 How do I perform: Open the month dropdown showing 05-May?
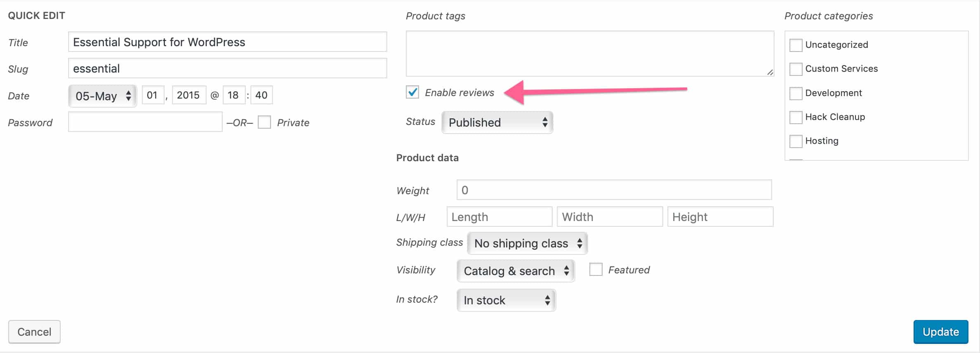pyautogui.click(x=102, y=96)
